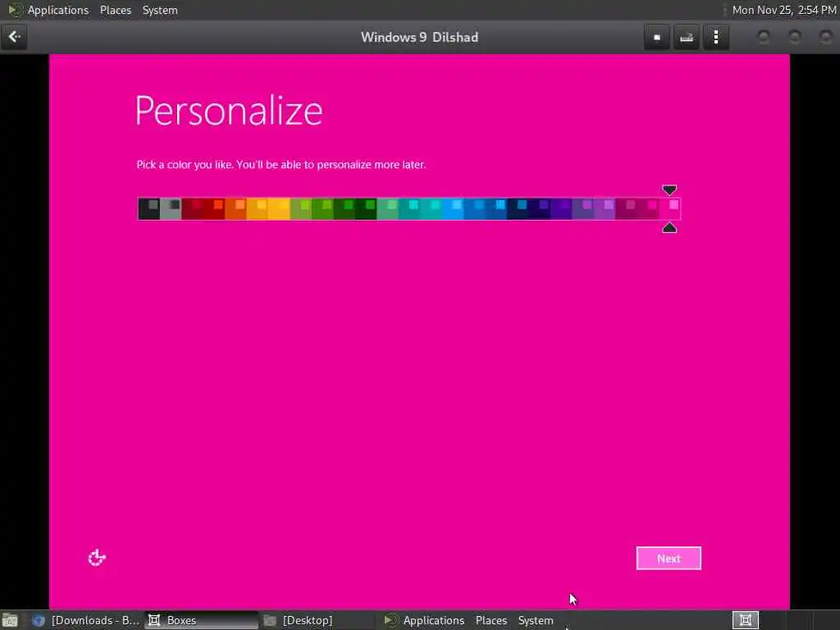Click the bottom arrow marker below the color strip
Image resolution: width=840 pixels, height=630 pixels.
669,228
